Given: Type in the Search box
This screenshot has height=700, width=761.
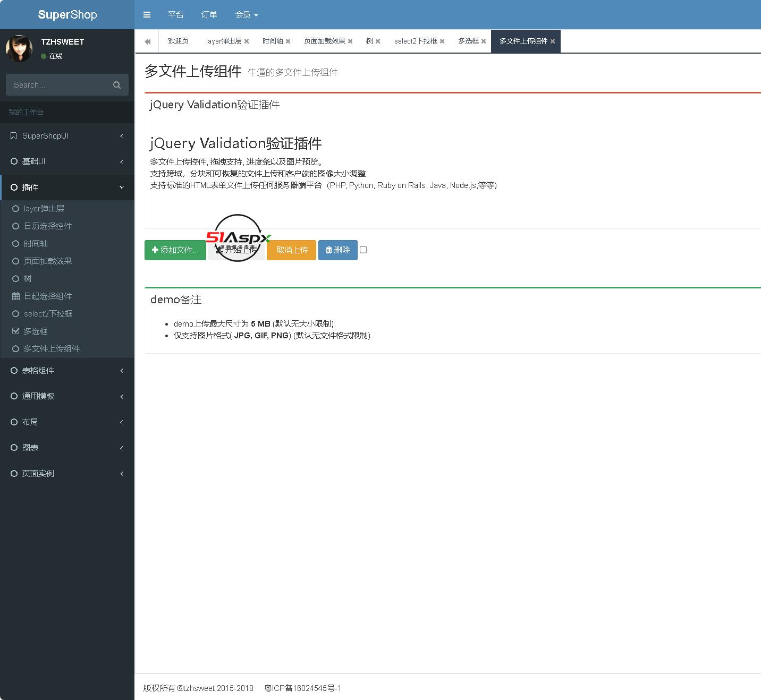Looking at the screenshot, I should pyautogui.click(x=58, y=85).
